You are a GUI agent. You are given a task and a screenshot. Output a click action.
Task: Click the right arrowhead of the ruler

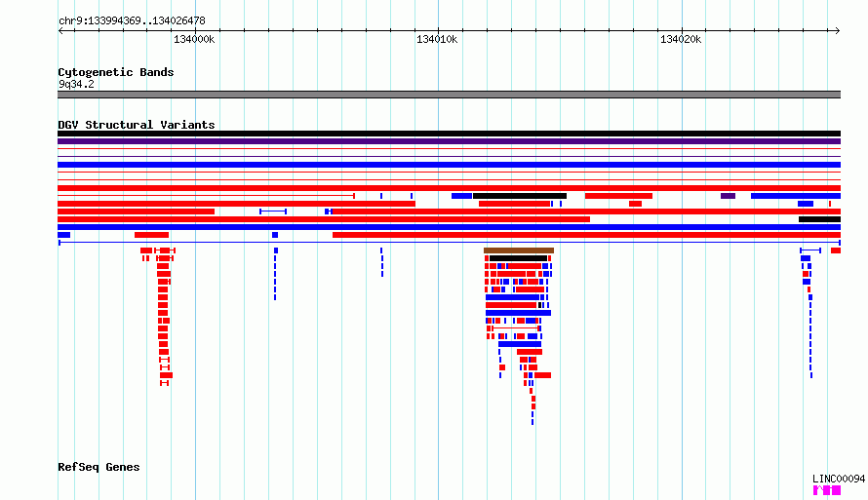[838, 31]
